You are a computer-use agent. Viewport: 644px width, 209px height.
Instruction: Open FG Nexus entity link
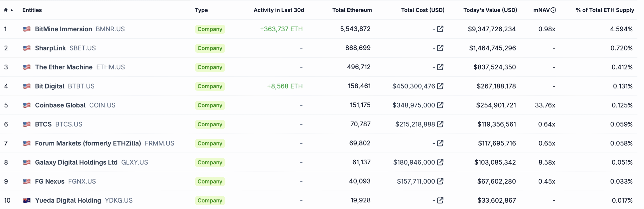[x=50, y=181]
